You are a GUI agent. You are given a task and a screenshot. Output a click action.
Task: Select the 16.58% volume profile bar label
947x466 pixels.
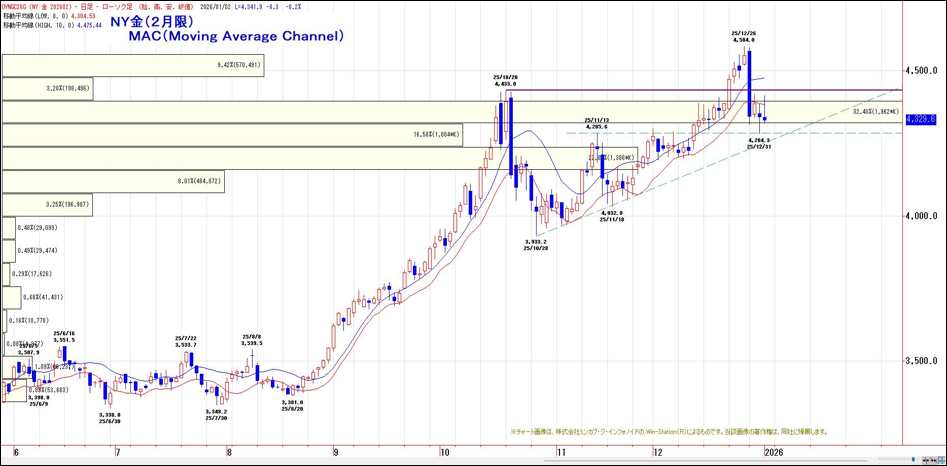(x=435, y=134)
